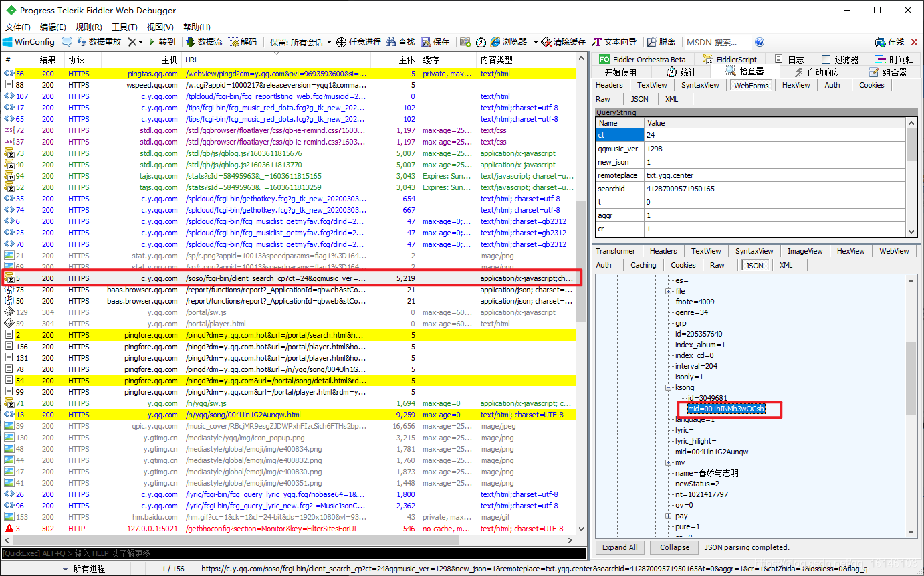
Task: Open the 工具(T) menu
Action: coord(124,27)
